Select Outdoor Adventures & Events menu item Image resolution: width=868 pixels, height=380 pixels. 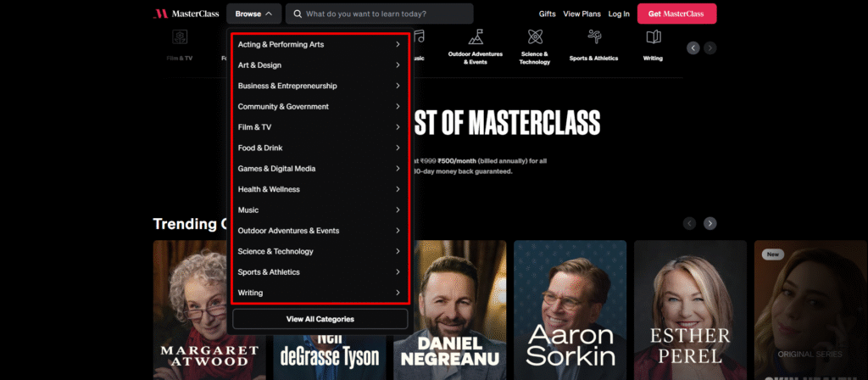click(x=320, y=231)
